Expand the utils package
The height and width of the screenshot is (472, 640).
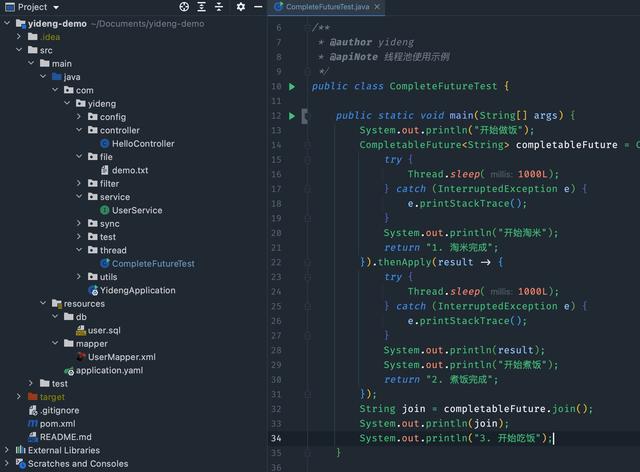(79, 276)
